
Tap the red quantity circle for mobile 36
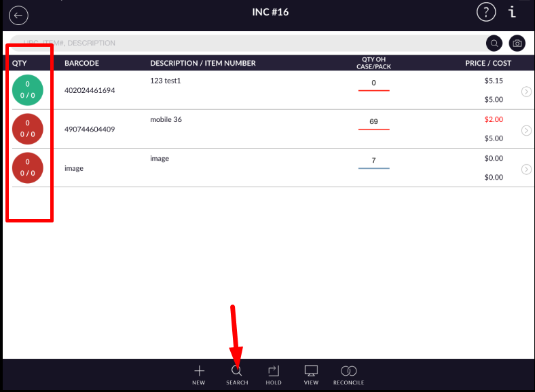(28, 129)
